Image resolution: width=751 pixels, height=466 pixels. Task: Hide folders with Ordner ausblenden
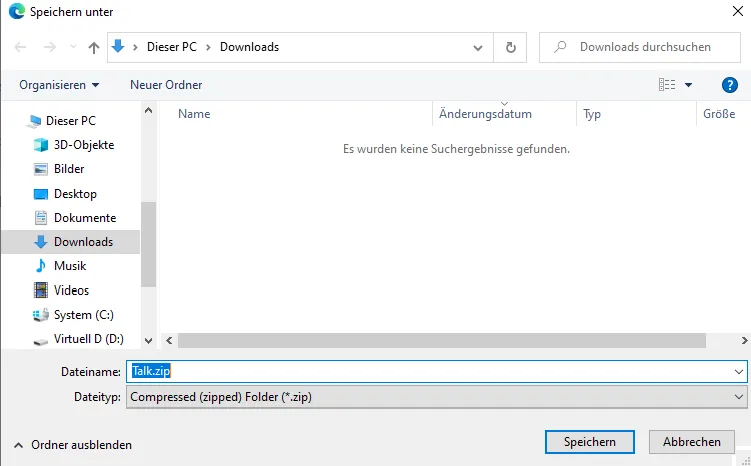coord(72,445)
